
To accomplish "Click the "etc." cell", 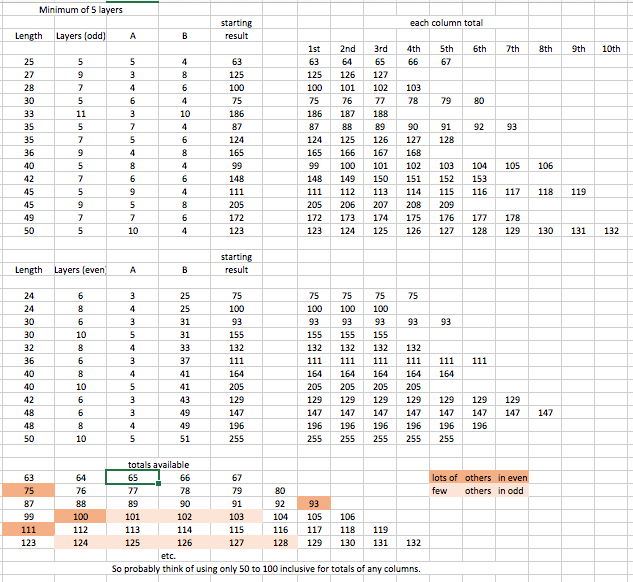I will tap(168, 555).
